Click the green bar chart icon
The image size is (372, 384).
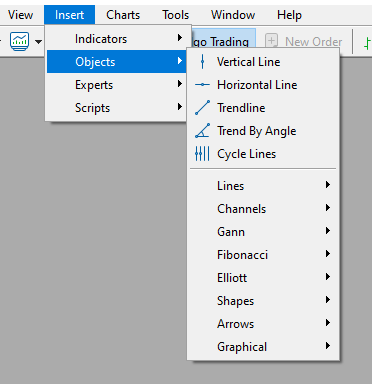coord(367,43)
